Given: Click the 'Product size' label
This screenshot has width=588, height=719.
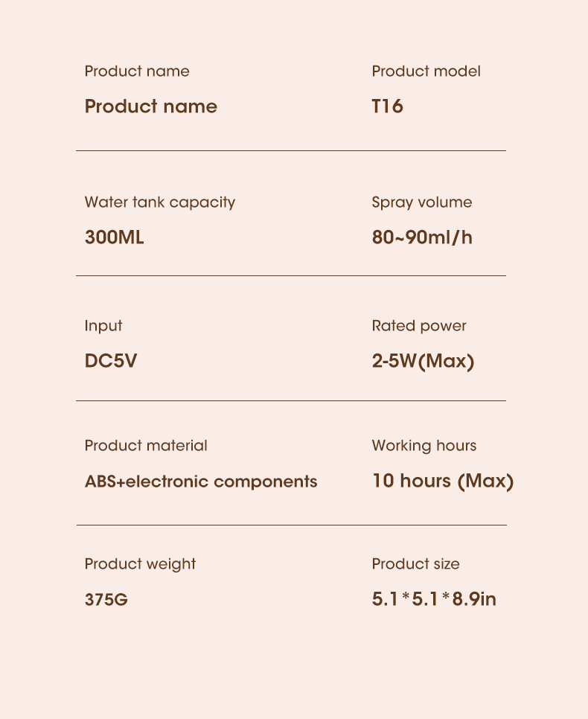Looking at the screenshot, I should [x=415, y=564].
